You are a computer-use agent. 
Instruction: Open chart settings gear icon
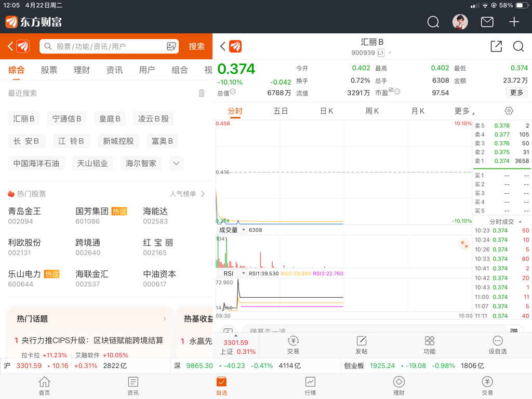[x=509, y=111]
